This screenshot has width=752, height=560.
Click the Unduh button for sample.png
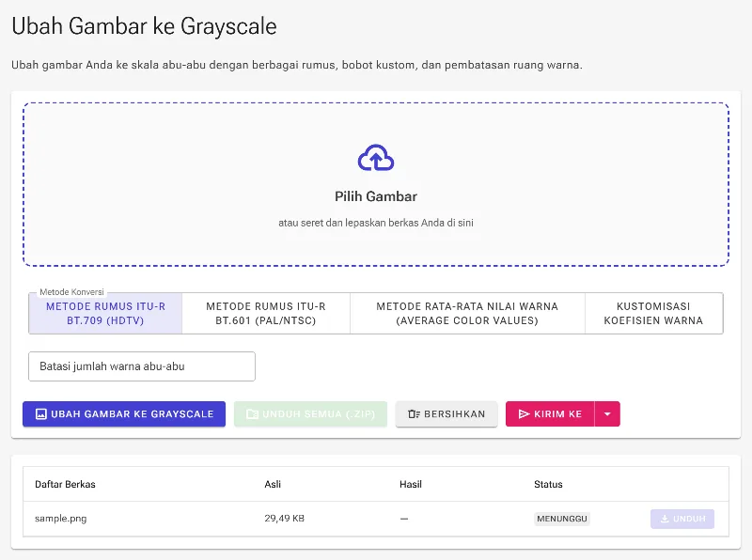(x=682, y=519)
